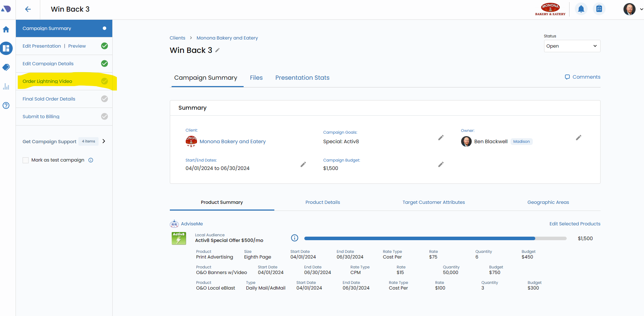Click Edit Selected Products link
Viewport: 644px width, 316px height.
click(574, 224)
